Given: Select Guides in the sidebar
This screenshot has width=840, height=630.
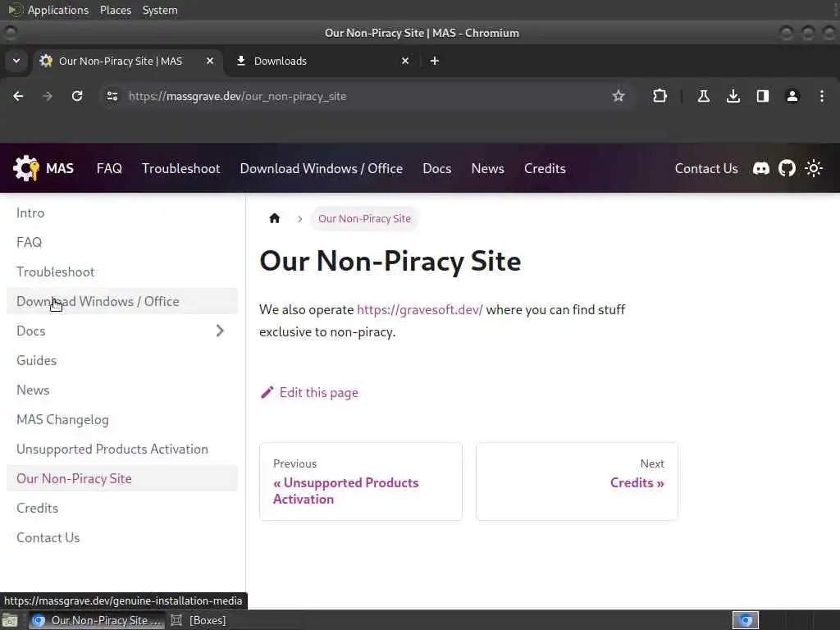Looking at the screenshot, I should (x=122, y=361).
